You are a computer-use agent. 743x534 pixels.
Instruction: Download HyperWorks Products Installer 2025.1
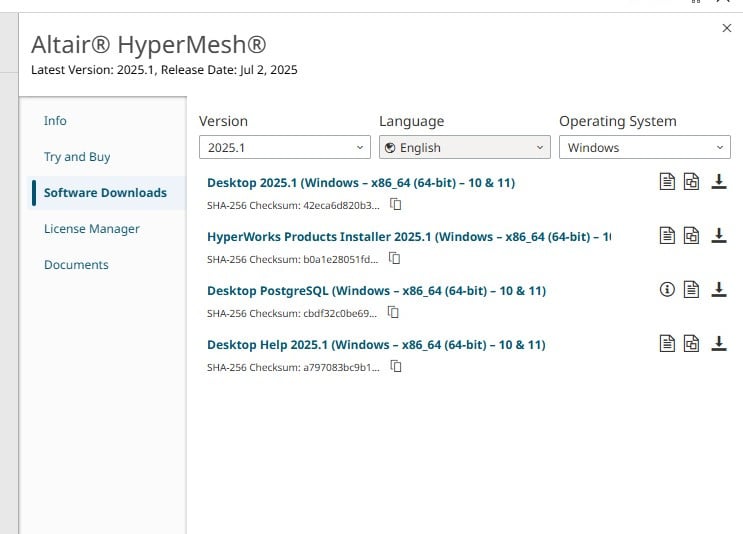(719, 235)
